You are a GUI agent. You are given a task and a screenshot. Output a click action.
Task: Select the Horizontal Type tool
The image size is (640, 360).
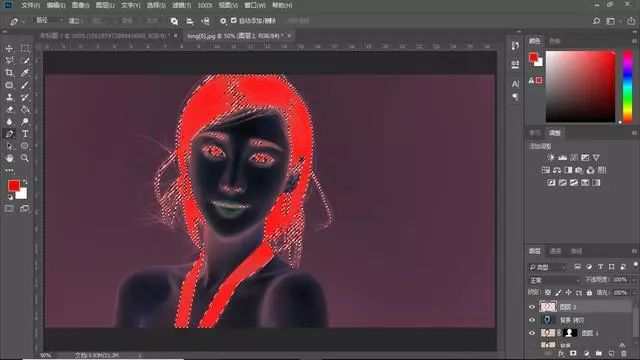(x=25, y=134)
